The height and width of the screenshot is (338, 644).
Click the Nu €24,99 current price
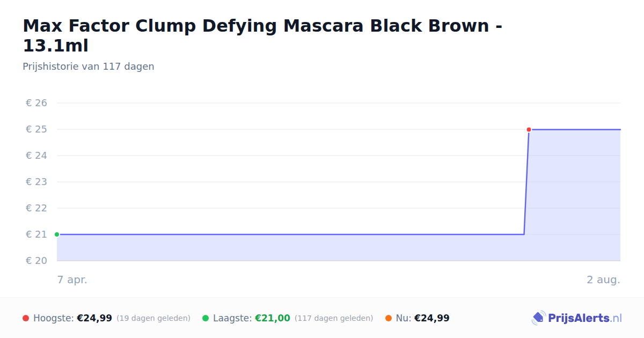(431, 318)
